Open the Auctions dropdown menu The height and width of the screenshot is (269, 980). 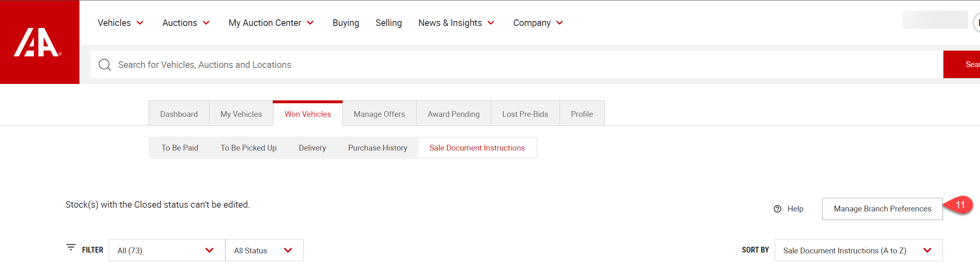click(186, 23)
